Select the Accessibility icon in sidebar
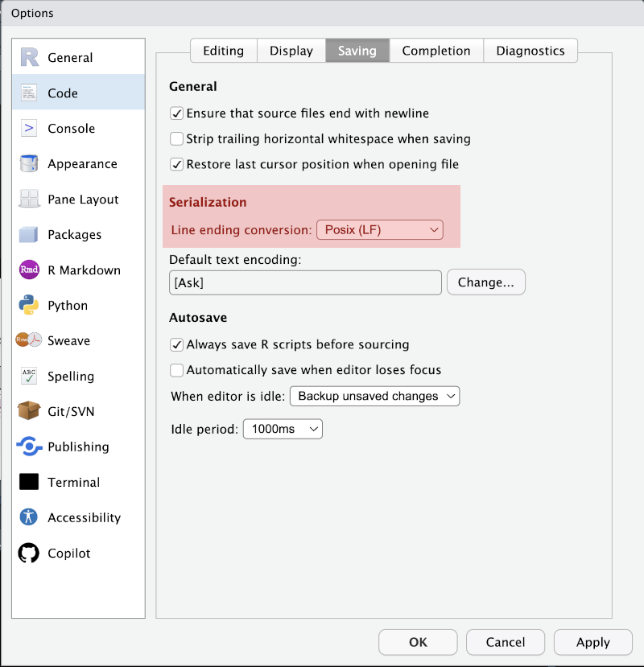This screenshot has width=644, height=667. 29,518
